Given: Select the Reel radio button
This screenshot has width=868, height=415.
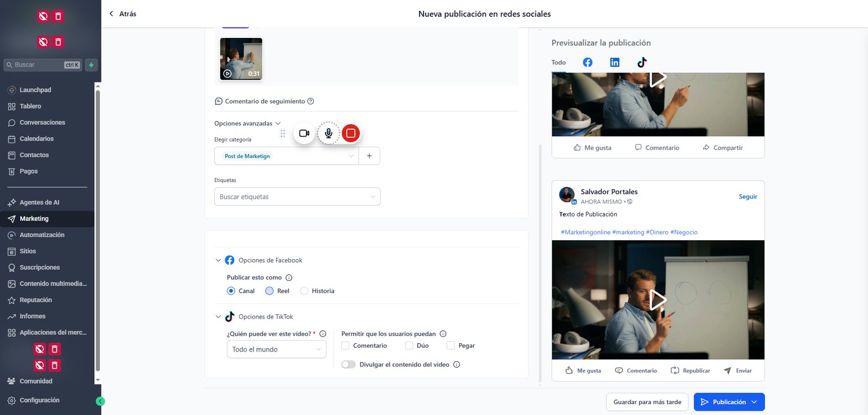Looking at the screenshot, I should [270, 291].
